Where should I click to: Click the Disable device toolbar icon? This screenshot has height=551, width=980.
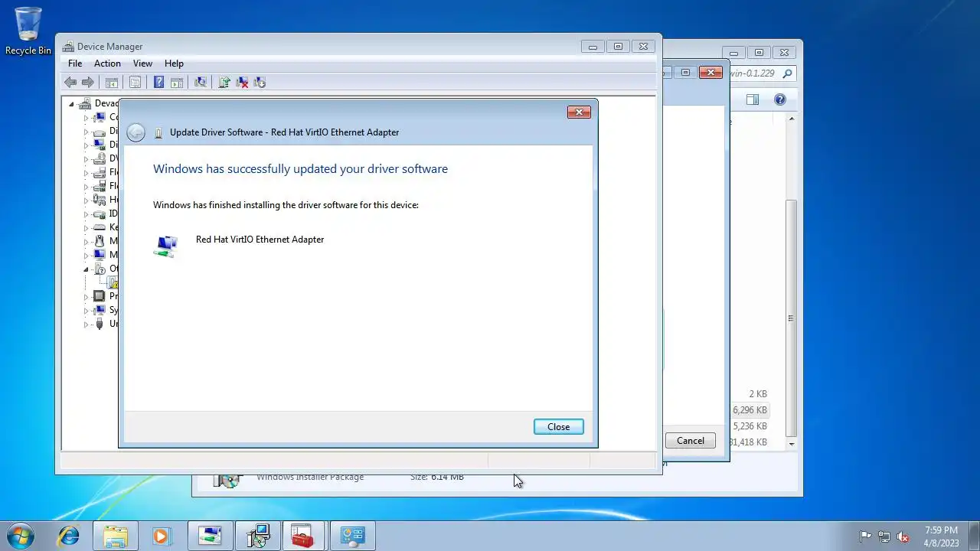pos(260,83)
